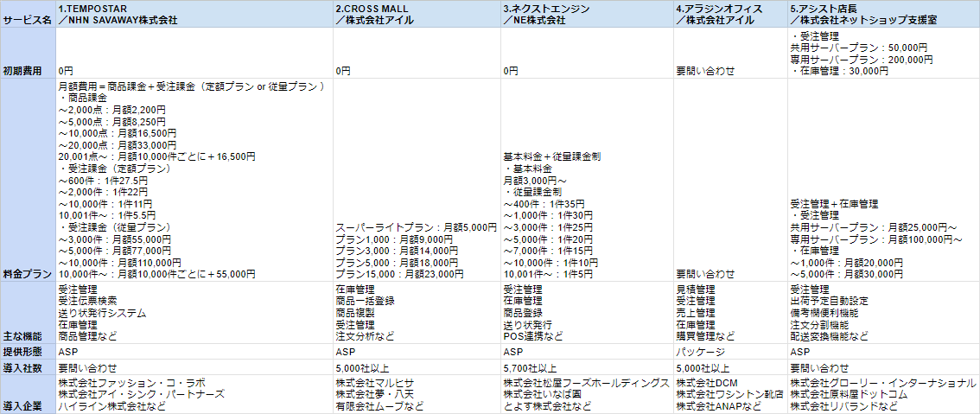980x414 pixels.
Task: Select the 基本料金＋従量課金制 line
Action: tap(552, 156)
